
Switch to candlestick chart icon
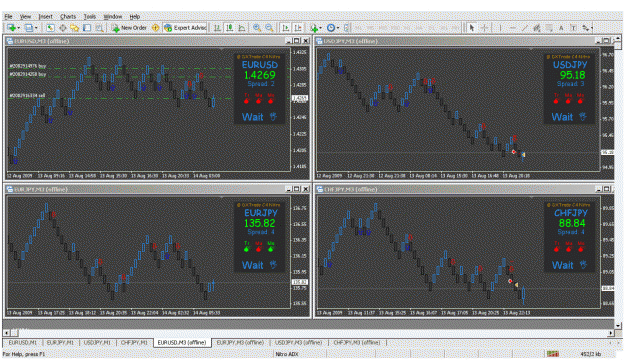(x=230, y=28)
